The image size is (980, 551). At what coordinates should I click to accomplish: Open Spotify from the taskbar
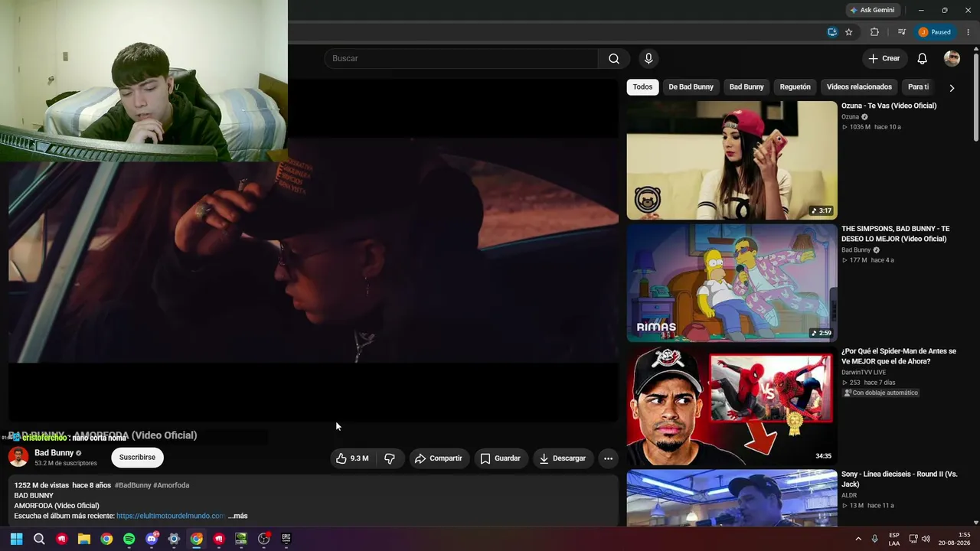[x=129, y=539]
